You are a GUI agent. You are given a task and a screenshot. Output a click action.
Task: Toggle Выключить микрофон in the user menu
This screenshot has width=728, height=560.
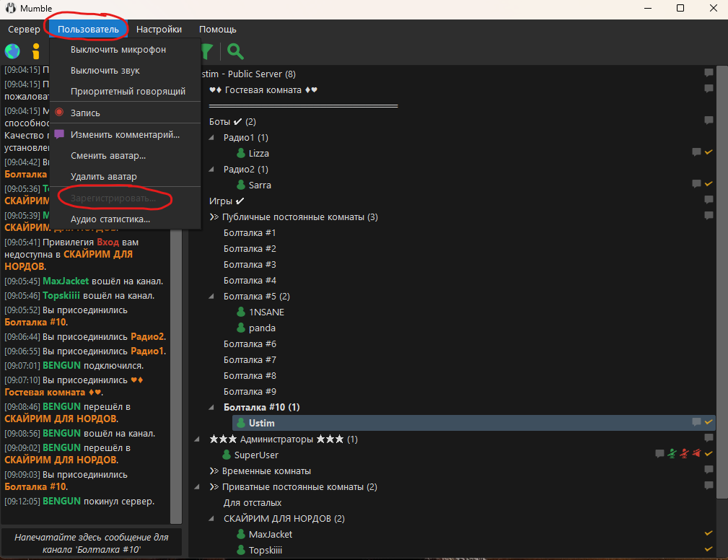point(118,50)
